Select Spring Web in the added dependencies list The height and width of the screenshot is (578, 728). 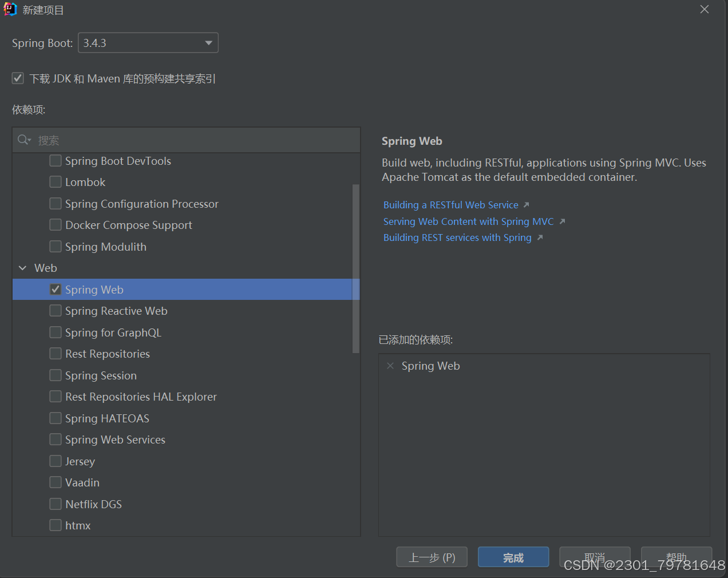[x=431, y=366]
